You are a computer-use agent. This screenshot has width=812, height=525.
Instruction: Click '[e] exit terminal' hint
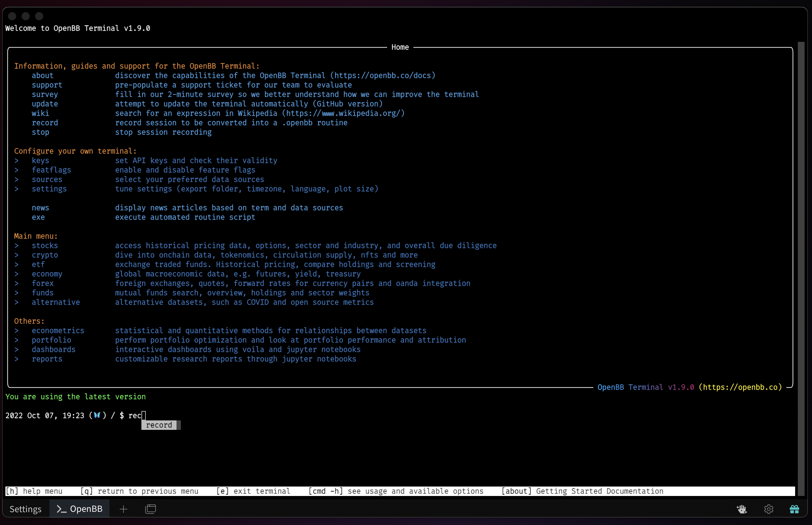tap(253, 491)
